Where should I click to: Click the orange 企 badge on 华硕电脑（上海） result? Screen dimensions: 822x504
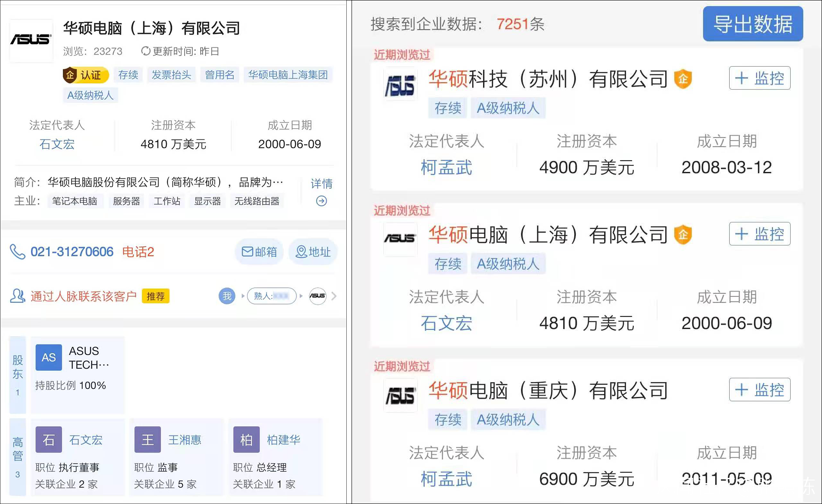683,235
